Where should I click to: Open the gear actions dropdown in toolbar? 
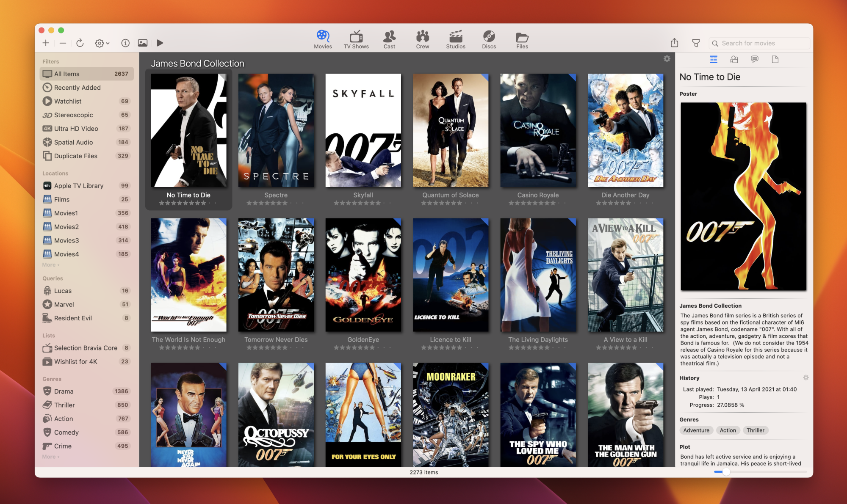(x=102, y=43)
